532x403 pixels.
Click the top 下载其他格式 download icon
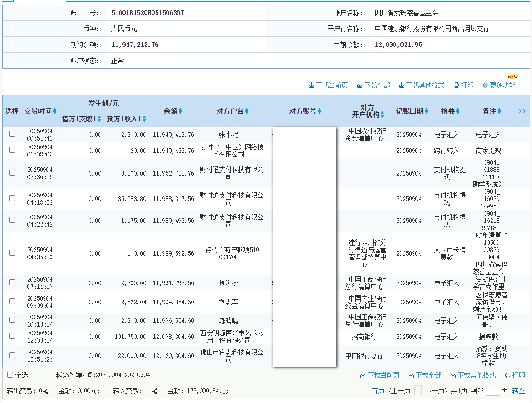pos(401,86)
